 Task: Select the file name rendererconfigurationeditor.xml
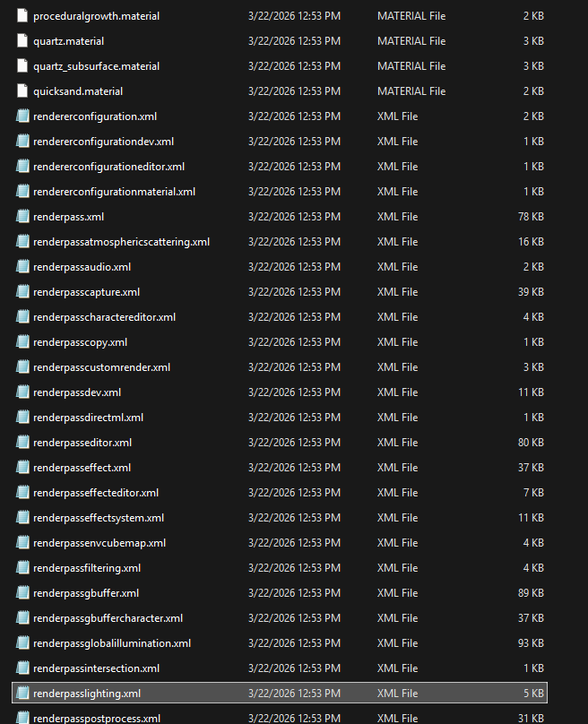coord(108,167)
